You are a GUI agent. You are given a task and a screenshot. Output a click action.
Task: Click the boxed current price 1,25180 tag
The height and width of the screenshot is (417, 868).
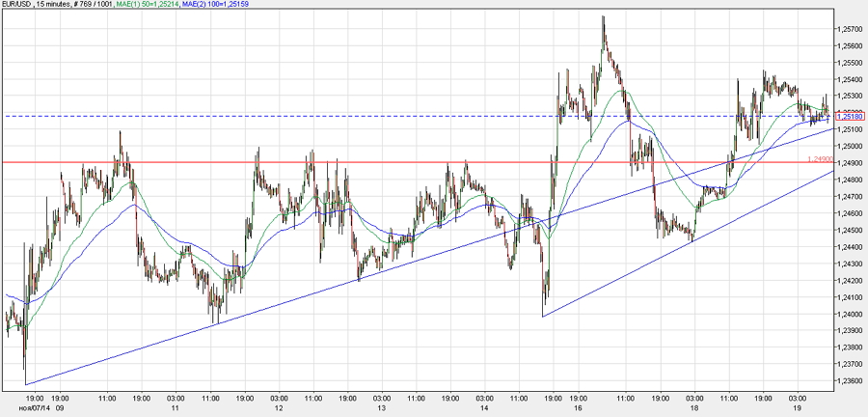pyautogui.click(x=850, y=116)
